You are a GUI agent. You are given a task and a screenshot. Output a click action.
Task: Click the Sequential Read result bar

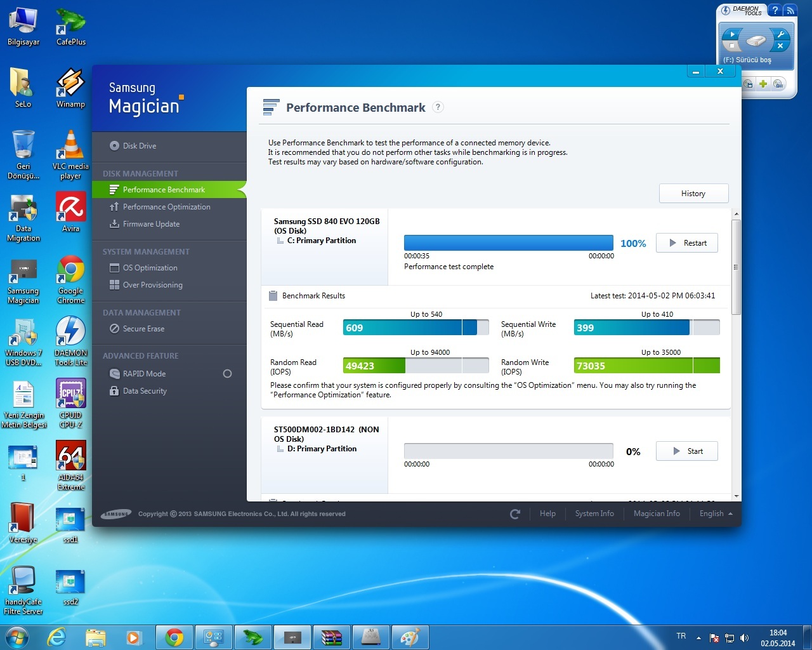pyautogui.click(x=416, y=328)
